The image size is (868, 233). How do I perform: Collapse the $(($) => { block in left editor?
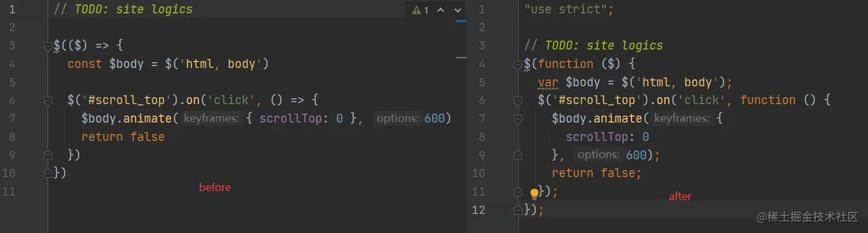coord(48,46)
